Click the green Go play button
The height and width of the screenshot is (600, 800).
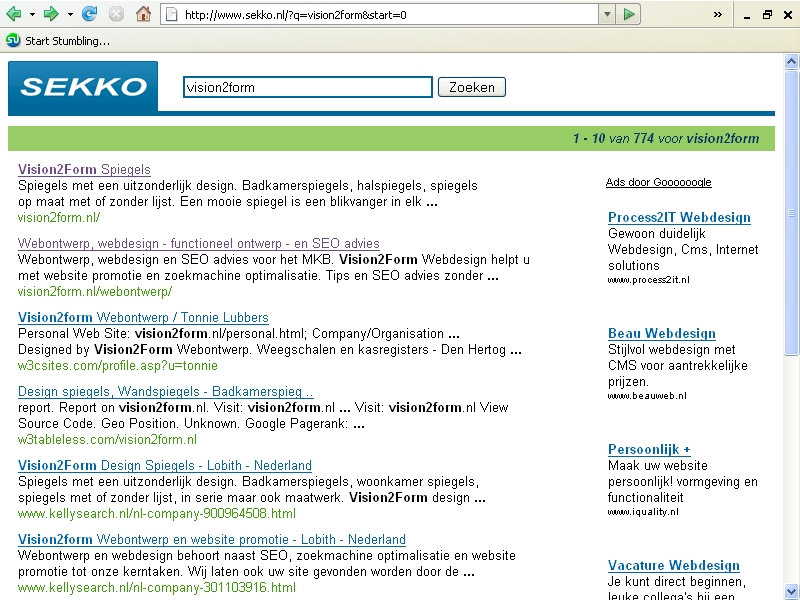click(629, 14)
